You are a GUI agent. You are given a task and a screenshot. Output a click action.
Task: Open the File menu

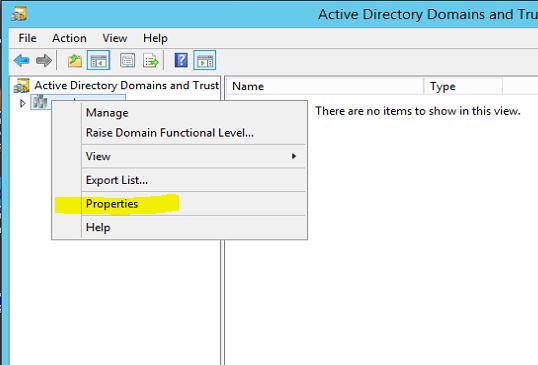click(27, 38)
